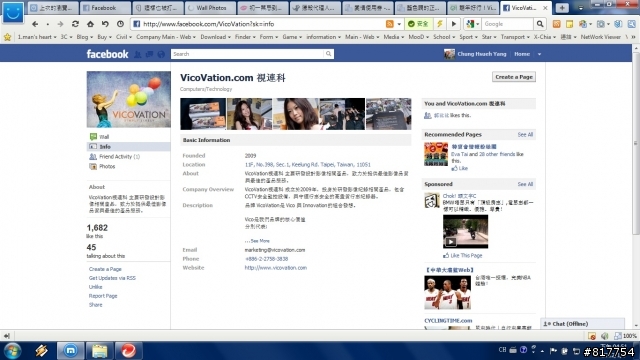
Task: Open the file explorer folder on taskbar
Action: (99, 351)
